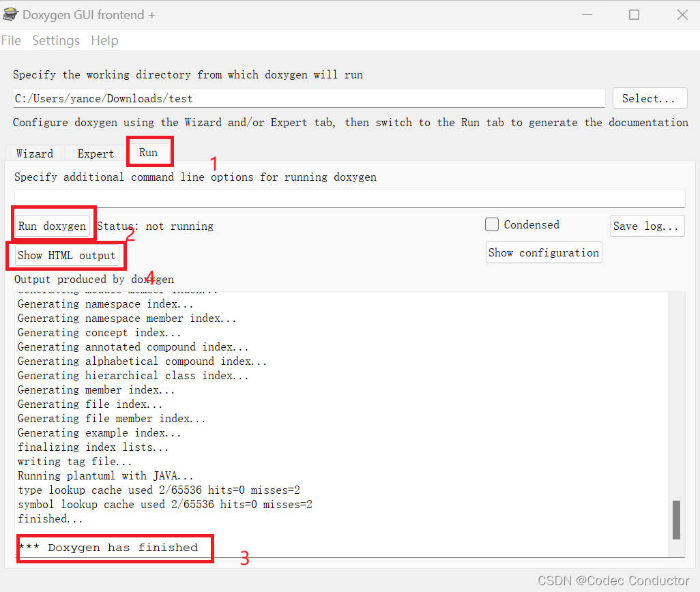Click 'Generating file member index...' line

point(112,419)
